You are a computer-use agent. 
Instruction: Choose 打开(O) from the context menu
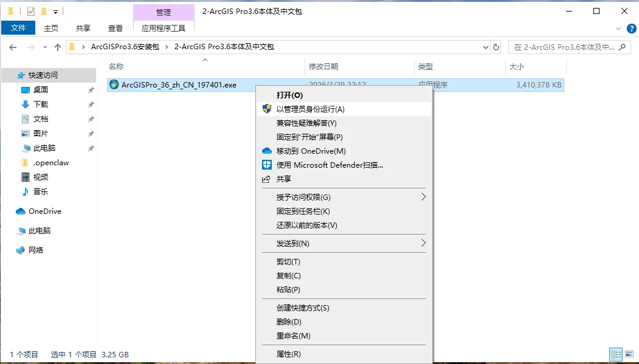click(x=344, y=95)
